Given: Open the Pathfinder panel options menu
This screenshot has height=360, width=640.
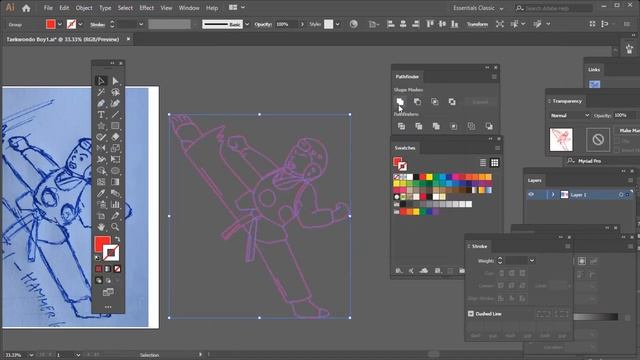Looking at the screenshot, I should pos(494,77).
